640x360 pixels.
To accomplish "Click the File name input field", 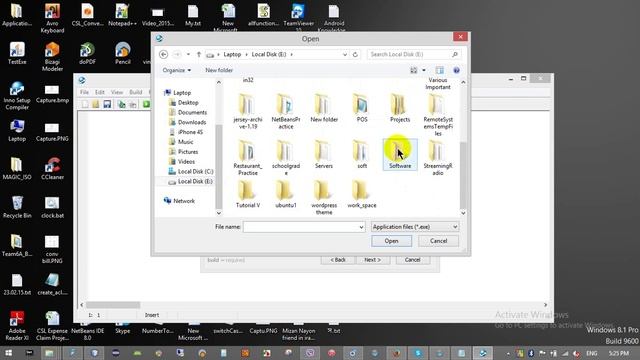I will pos(304,227).
